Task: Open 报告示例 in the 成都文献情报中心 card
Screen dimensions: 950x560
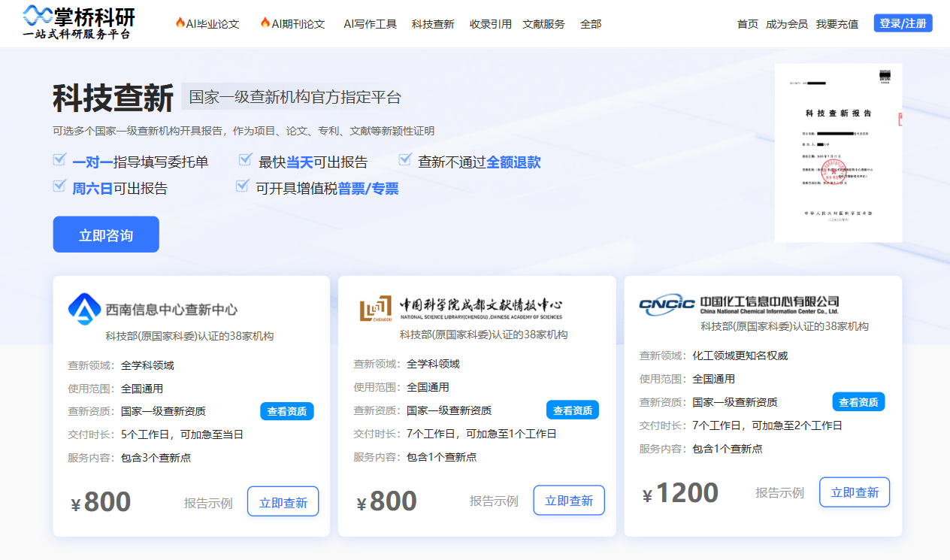Action: (x=494, y=501)
